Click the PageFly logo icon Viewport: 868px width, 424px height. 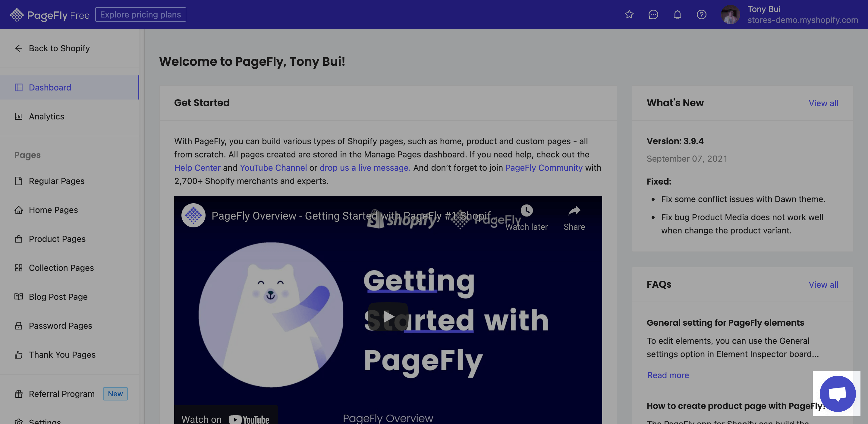tap(17, 15)
